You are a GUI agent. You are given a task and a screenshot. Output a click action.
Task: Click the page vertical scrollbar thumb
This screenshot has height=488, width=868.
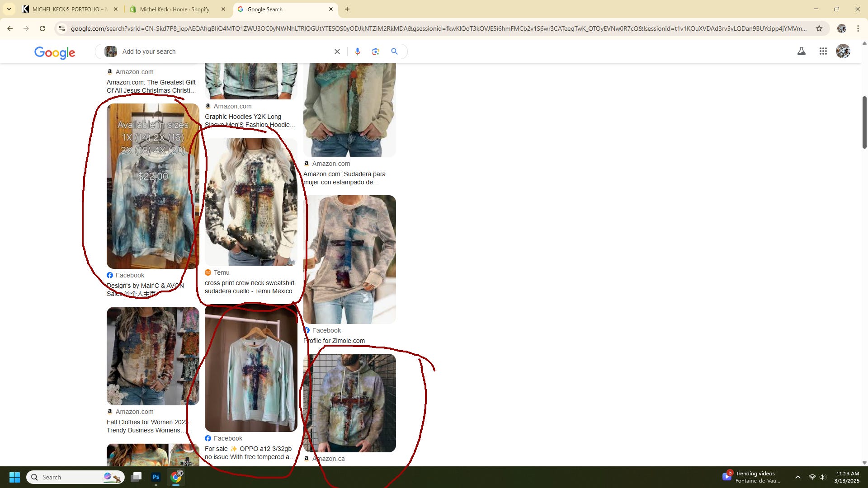[864, 122]
